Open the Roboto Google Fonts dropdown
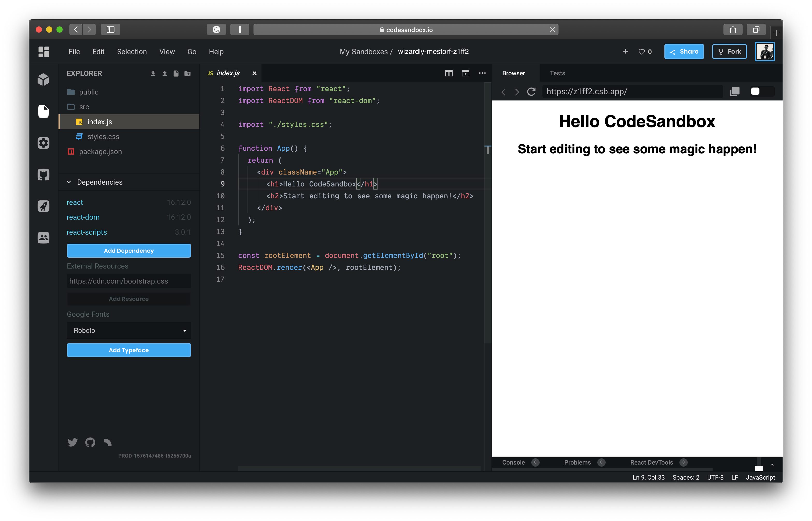The height and width of the screenshot is (521, 812). point(128,330)
